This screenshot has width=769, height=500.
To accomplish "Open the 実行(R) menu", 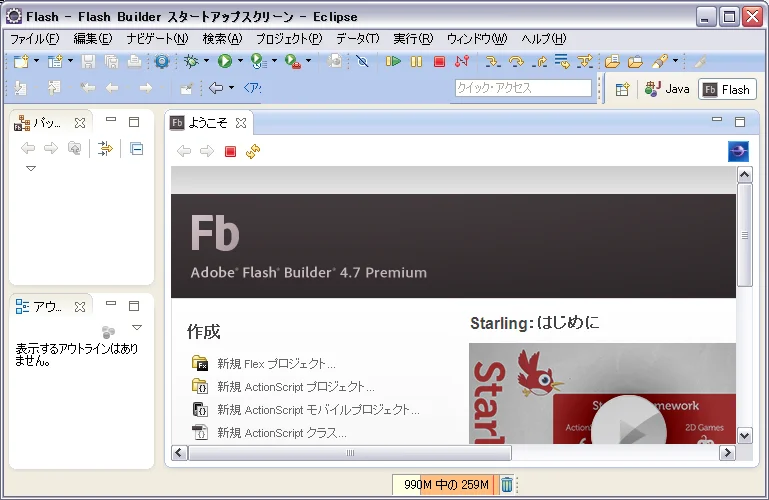I will click(x=413, y=39).
